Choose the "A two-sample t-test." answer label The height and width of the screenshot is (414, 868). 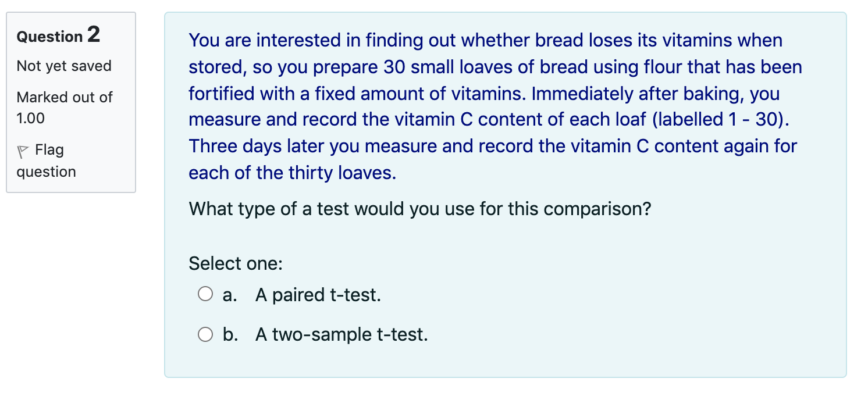coord(341,335)
